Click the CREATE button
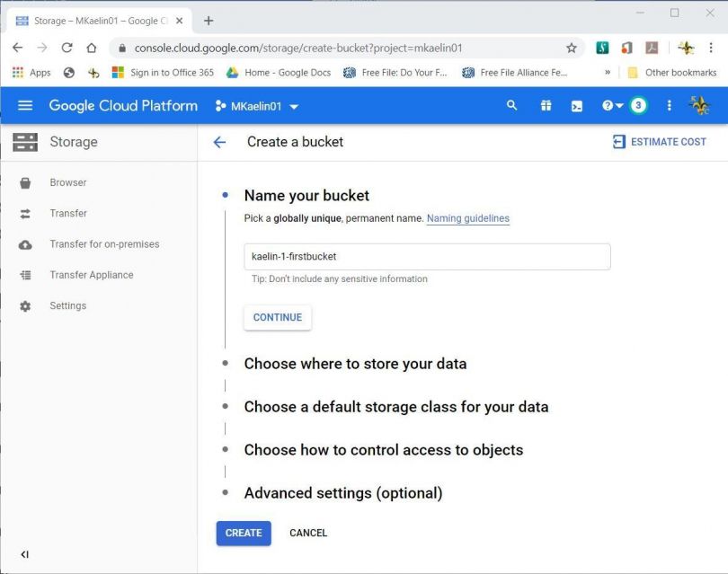Image resolution: width=728 pixels, height=574 pixels. tap(243, 533)
